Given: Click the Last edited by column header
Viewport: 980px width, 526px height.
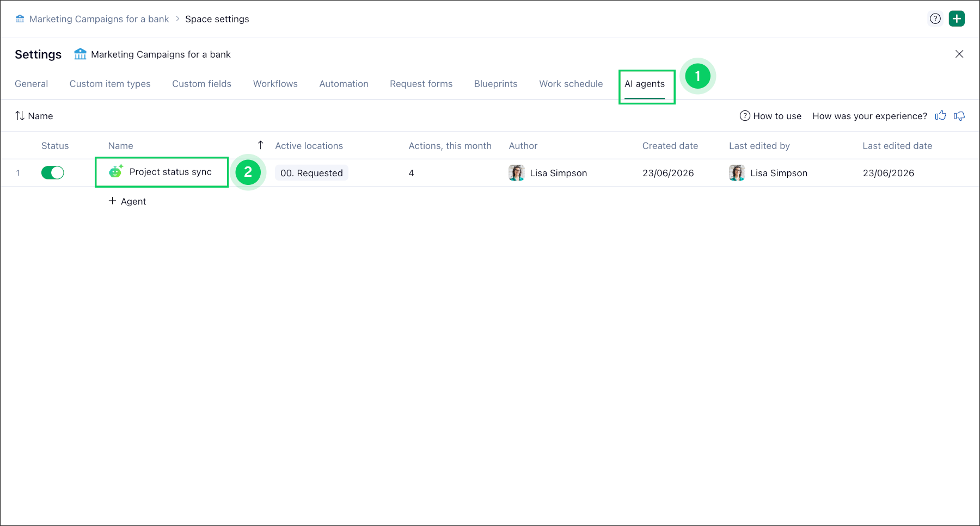Looking at the screenshot, I should [759, 146].
